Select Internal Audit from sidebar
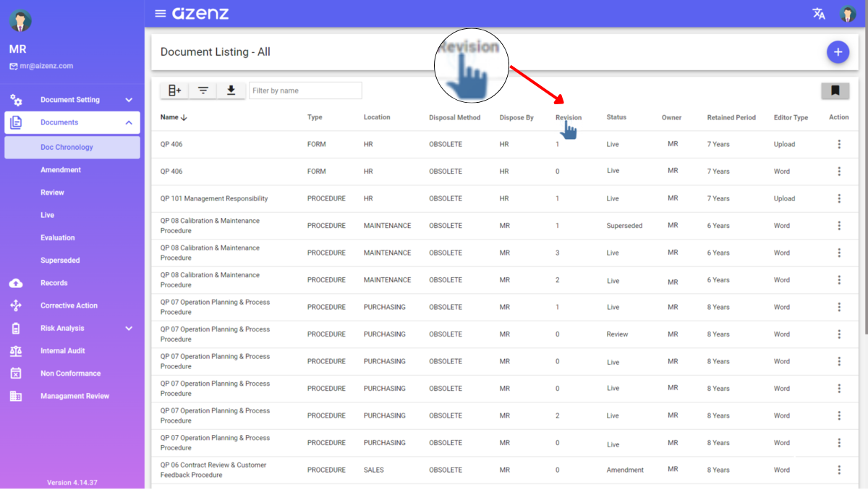 62,351
